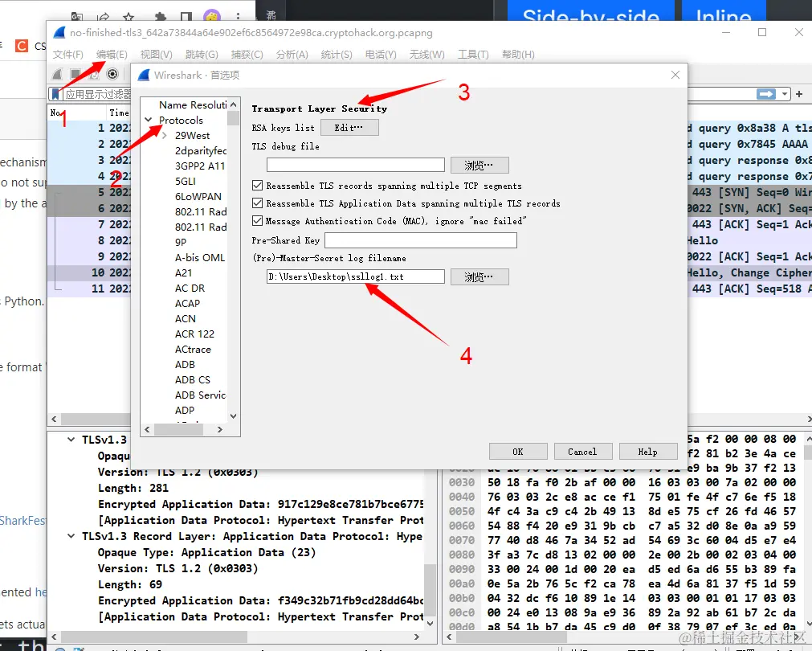The height and width of the screenshot is (651, 812).
Task: Click the browser translate page icon
Action: pyautogui.click(x=77, y=17)
